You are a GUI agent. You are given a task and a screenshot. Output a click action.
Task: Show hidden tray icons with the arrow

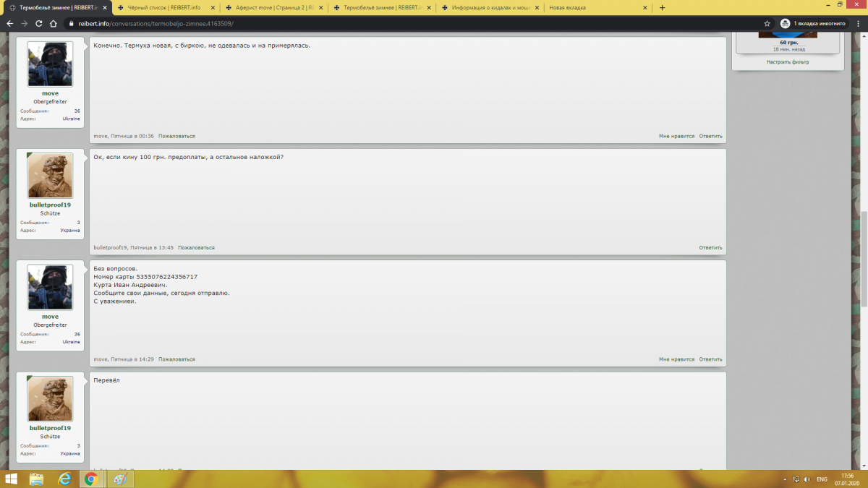pyautogui.click(x=786, y=479)
